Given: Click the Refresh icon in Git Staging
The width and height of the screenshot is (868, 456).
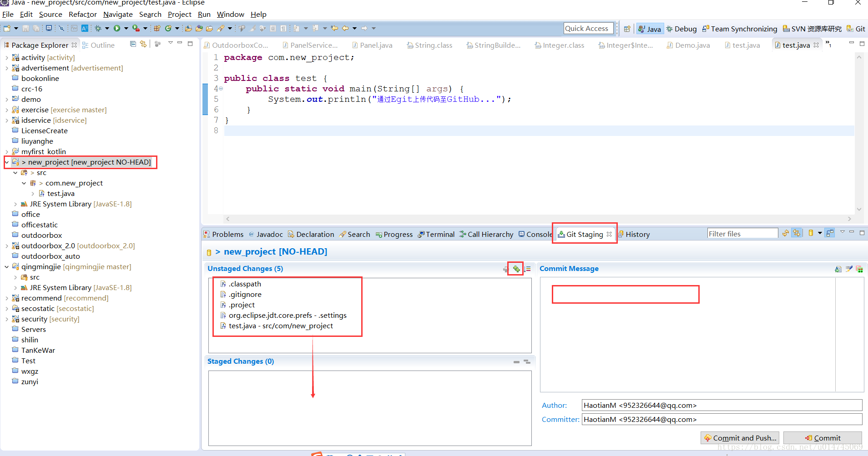Looking at the screenshot, I should tap(786, 233).
